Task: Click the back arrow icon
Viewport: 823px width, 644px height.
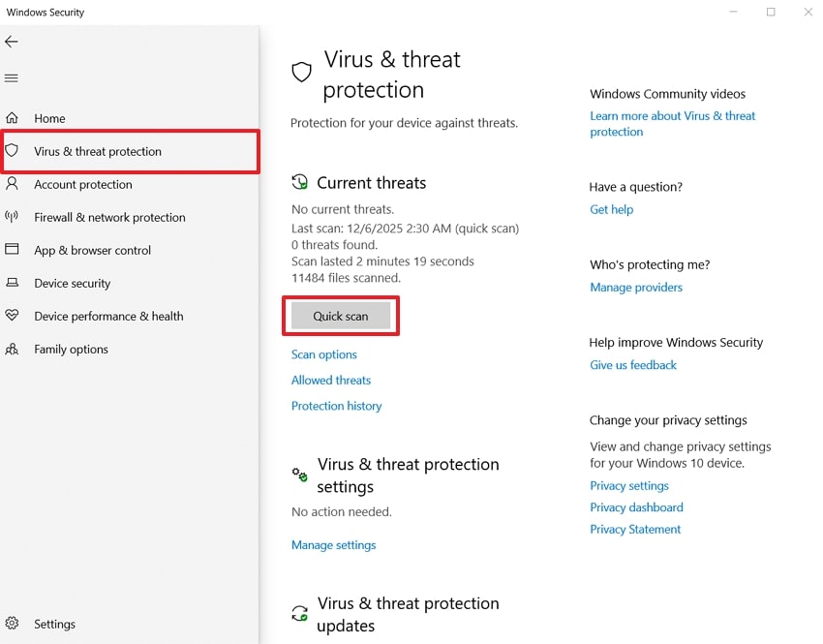Action: (x=12, y=42)
